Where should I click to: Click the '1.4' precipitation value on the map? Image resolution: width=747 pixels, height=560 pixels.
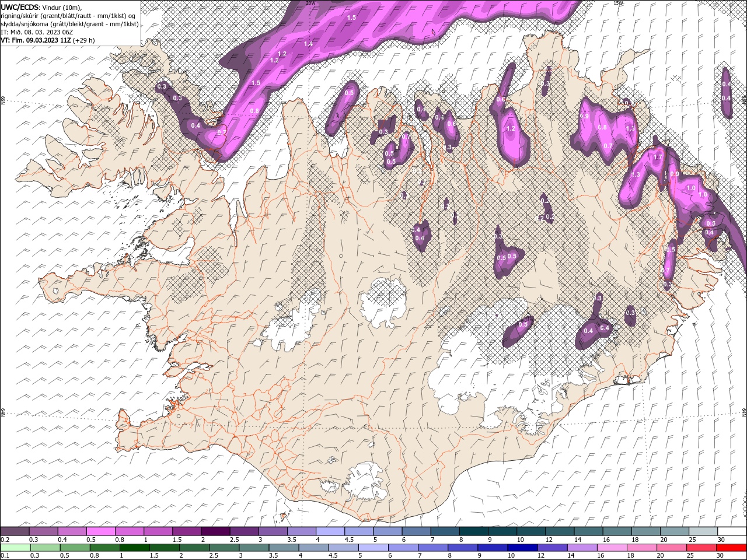click(309, 44)
